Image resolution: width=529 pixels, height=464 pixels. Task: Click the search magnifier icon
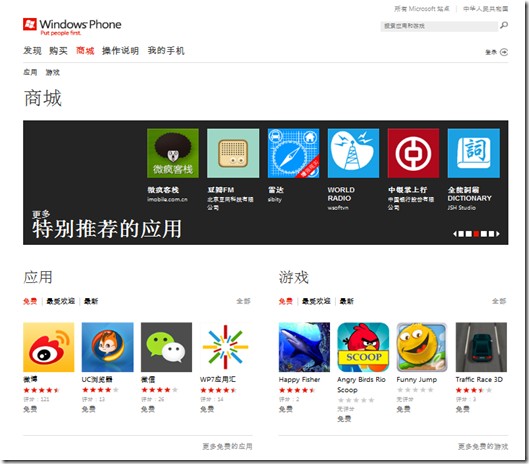click(x=504, y=25)
